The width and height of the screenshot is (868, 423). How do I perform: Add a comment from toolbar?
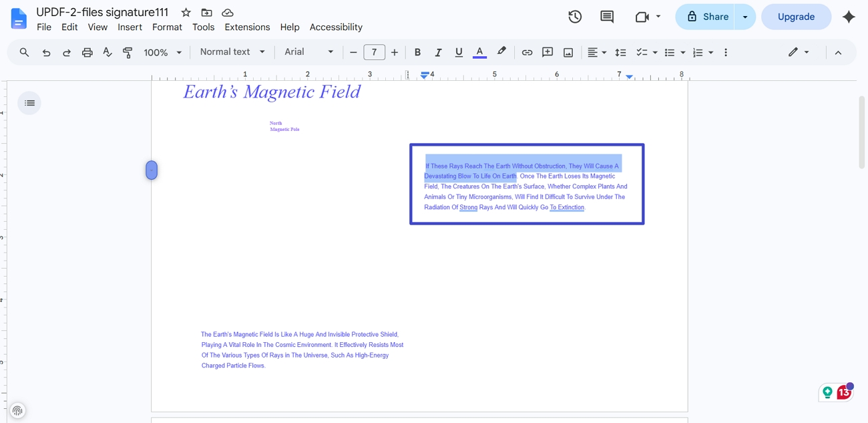(x=548, y=52)
